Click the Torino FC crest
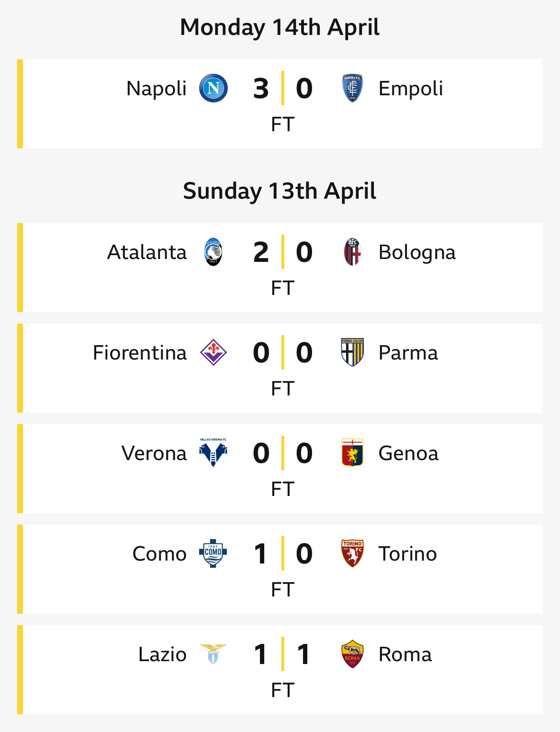The image size is (560, 732). click(352, 553)
